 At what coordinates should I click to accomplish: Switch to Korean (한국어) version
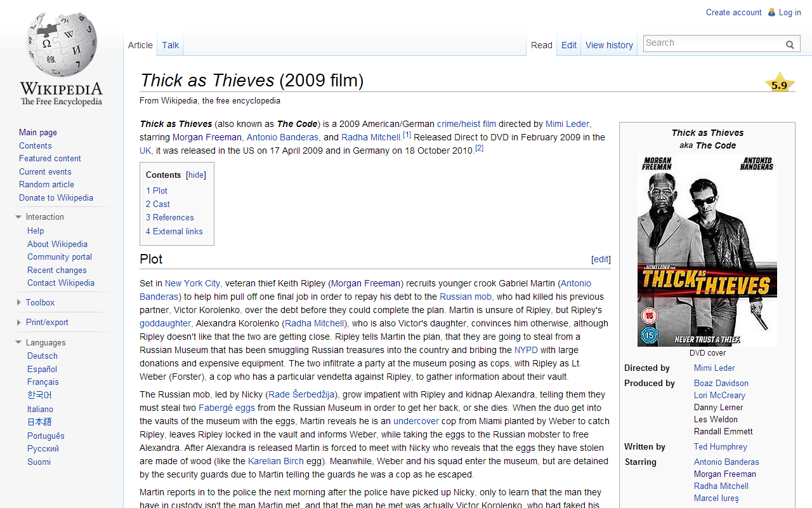(x=39, y=396)
